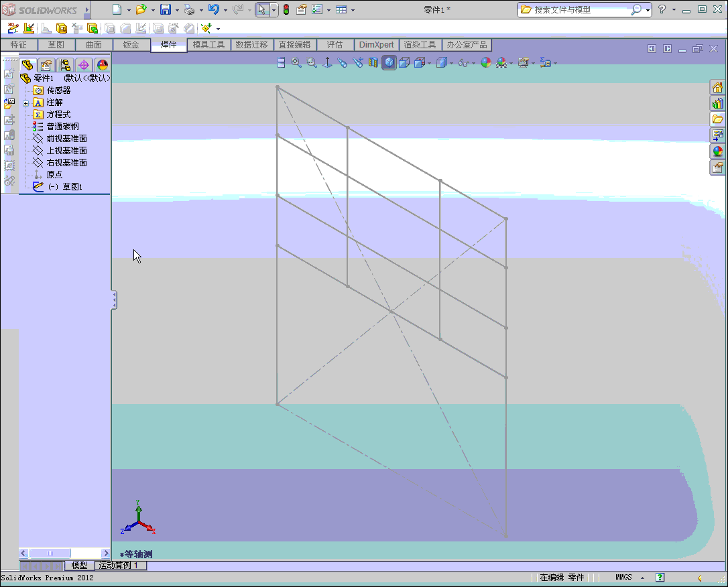This screenshot has width=728, height=587.
Task: Click feature tree horizontal scrollbar thumb
Action: [x=50, y=553]
